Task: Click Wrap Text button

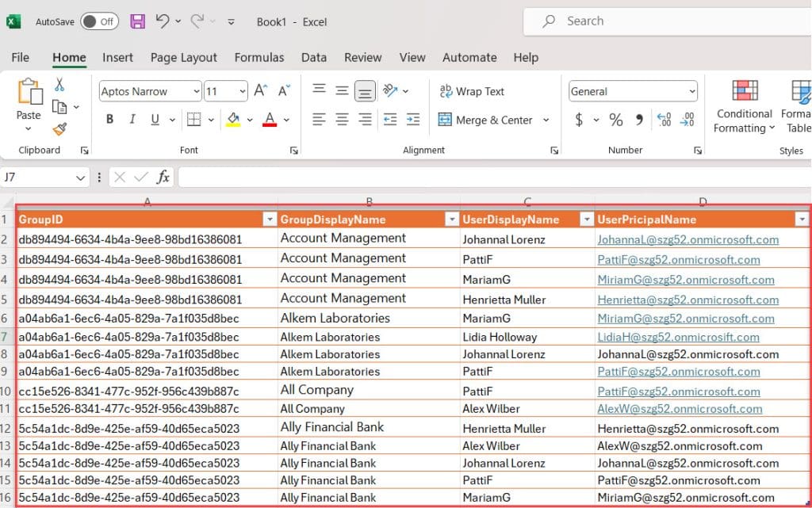Action: pos(472,91)
